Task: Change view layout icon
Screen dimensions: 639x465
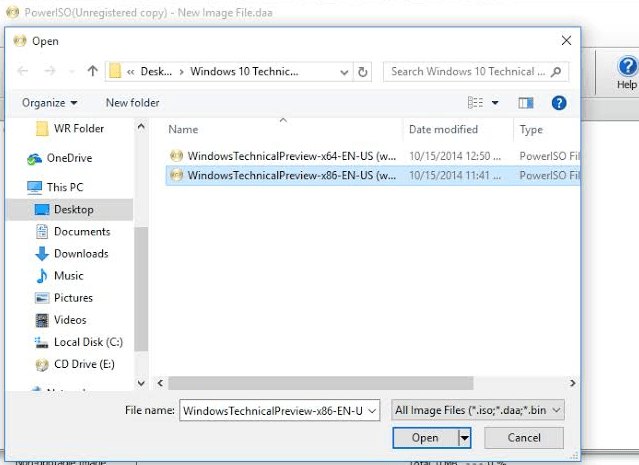Action: (x=475, y=102)
